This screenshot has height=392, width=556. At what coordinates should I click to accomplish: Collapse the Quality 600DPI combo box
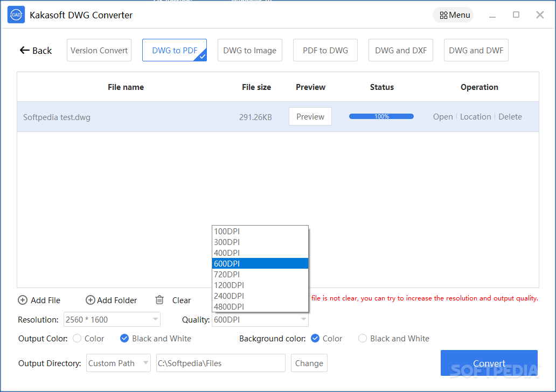[x=260, y=320]
